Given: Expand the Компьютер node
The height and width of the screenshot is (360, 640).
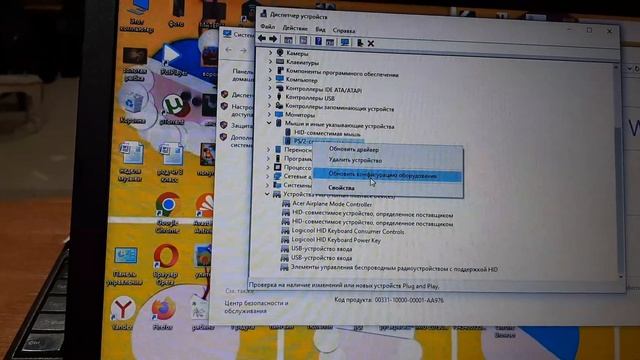Looking at the screenshot, I should click(x=270, y=79).
